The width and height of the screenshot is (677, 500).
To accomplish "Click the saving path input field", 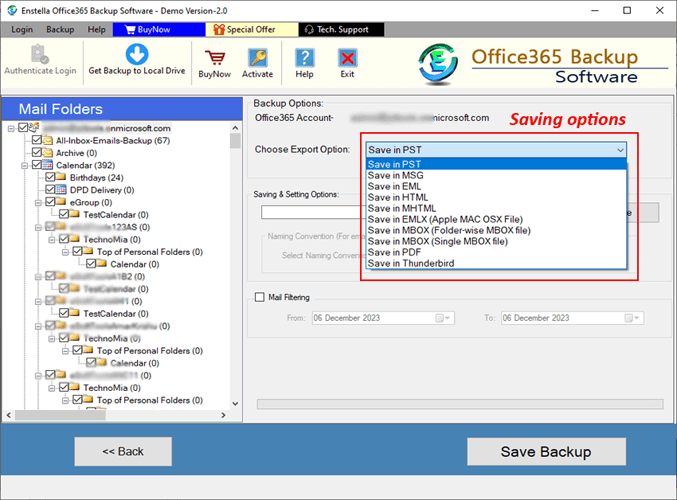I will 313,212.
